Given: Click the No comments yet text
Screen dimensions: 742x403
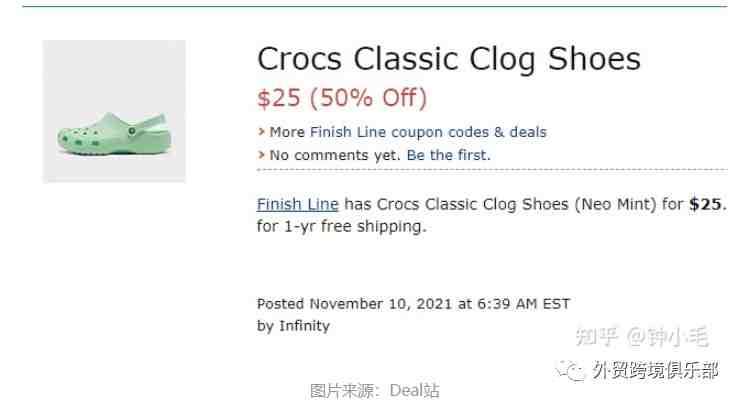Looking at the screenshot, I should pos(335,155).
